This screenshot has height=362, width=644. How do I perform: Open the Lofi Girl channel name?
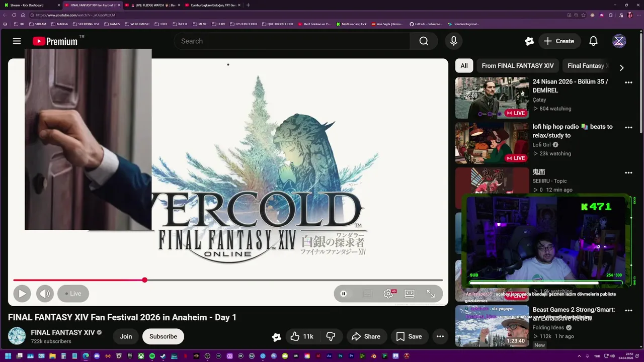541,145
